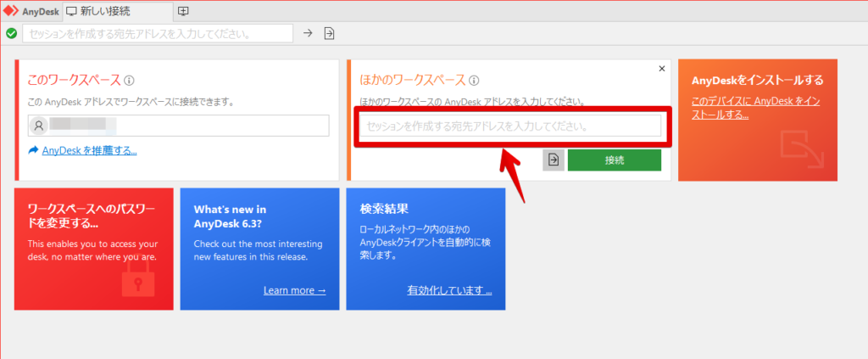Select the 新しい接続 tab

coord(118,10)
